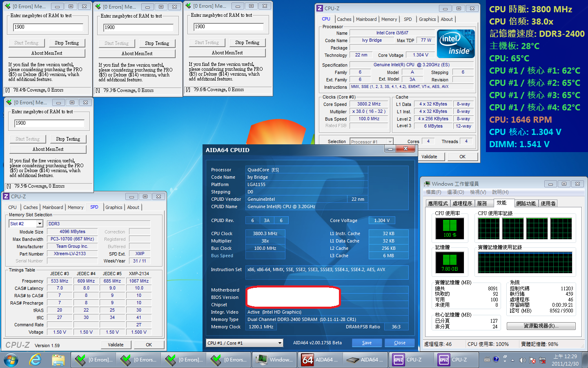The height and width of the screenshot is (368, 588).
Task: Open Windows Start menu orb
Action: click(x=11, y=360)
